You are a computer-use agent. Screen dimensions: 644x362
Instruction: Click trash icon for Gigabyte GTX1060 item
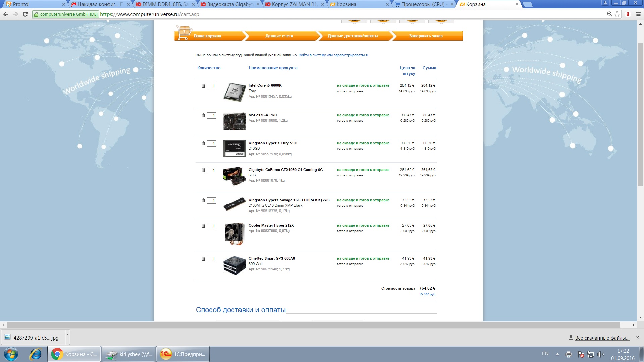[203, 170]
